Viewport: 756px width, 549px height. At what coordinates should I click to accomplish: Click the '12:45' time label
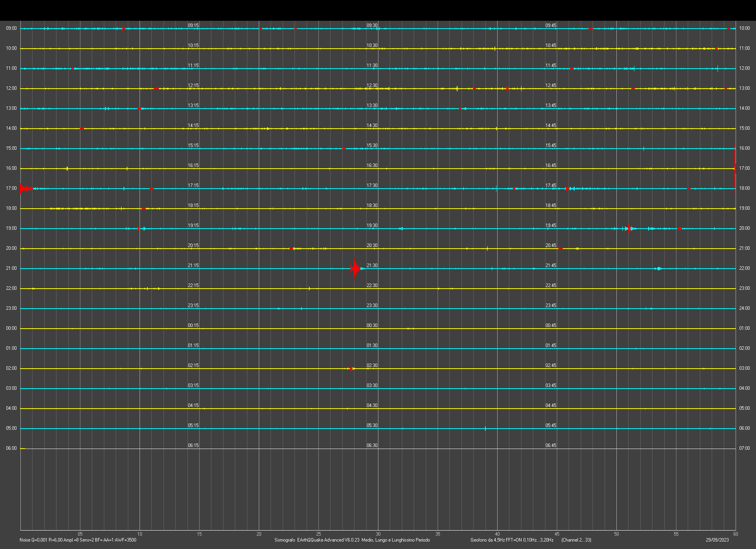(551, 85)
